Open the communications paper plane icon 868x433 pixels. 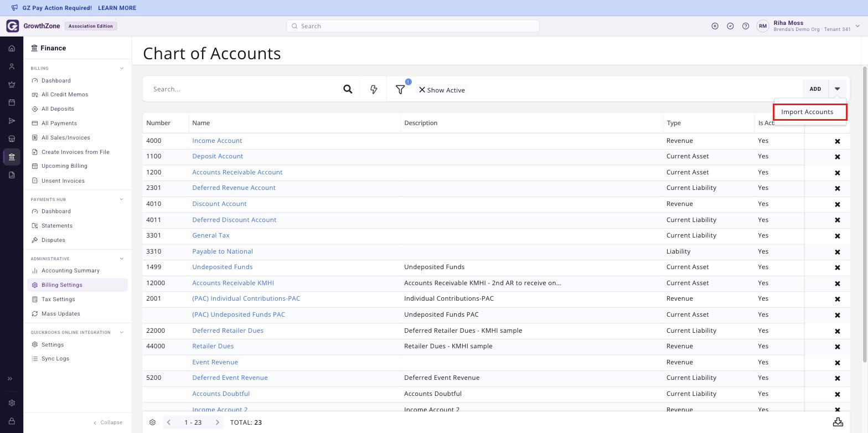(12, 121)
